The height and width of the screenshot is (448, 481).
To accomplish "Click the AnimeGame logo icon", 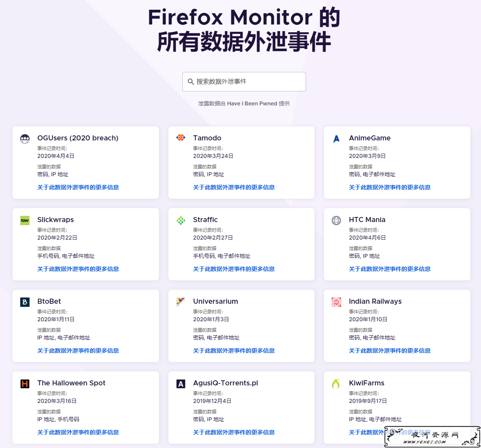I will coord(336,139).
